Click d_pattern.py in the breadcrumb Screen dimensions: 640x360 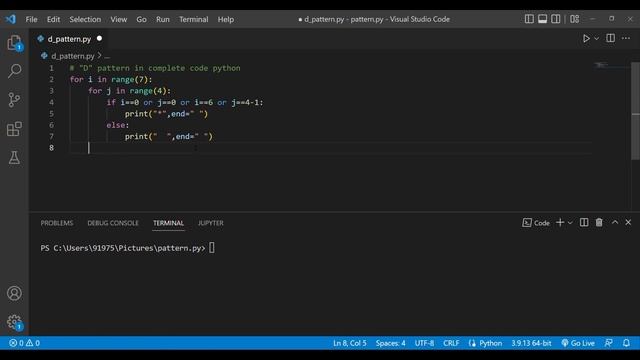coord(73,56)
